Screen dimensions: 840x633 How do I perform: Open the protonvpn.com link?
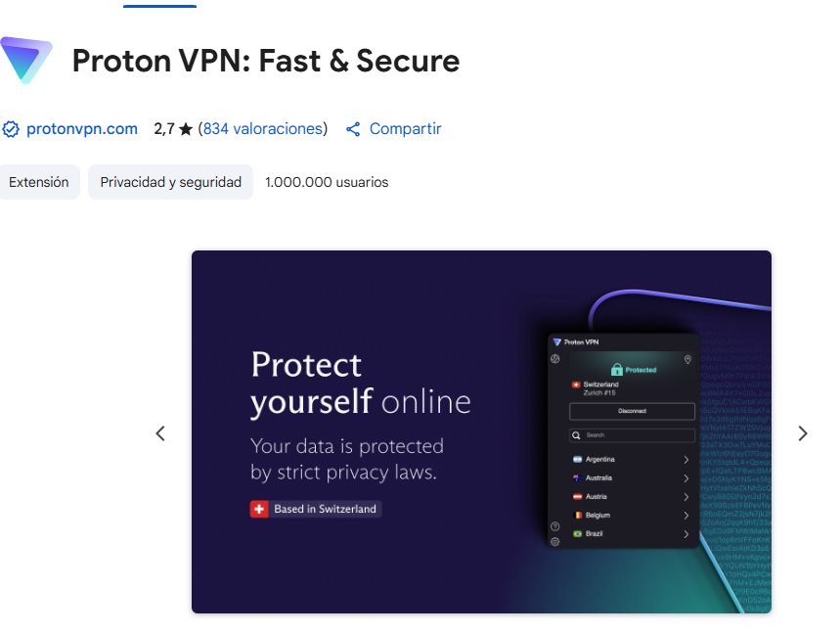pos(81,129)
